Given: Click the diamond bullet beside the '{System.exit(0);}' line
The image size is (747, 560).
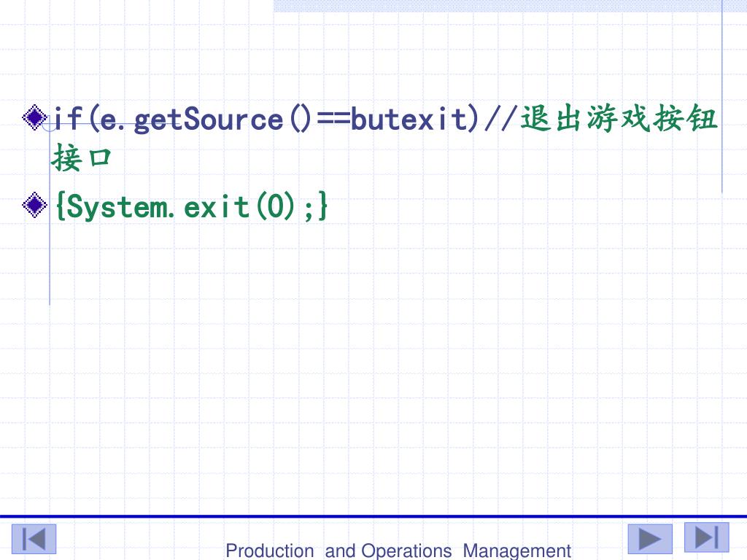Looking at the screenshot, I should coord(35,205).
